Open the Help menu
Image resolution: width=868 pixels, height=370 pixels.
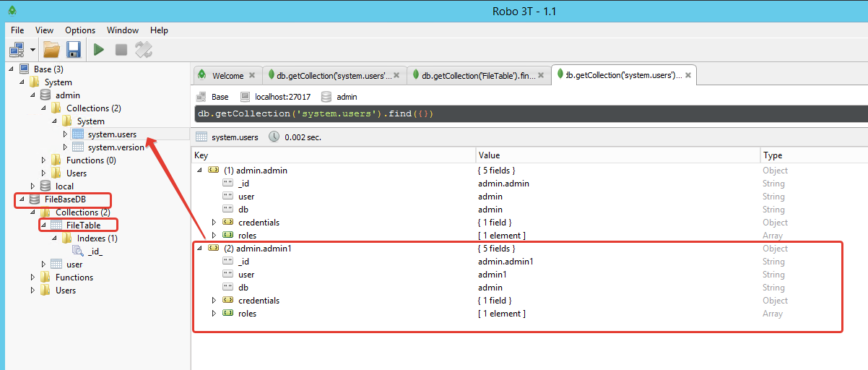[x=159, y=30]
